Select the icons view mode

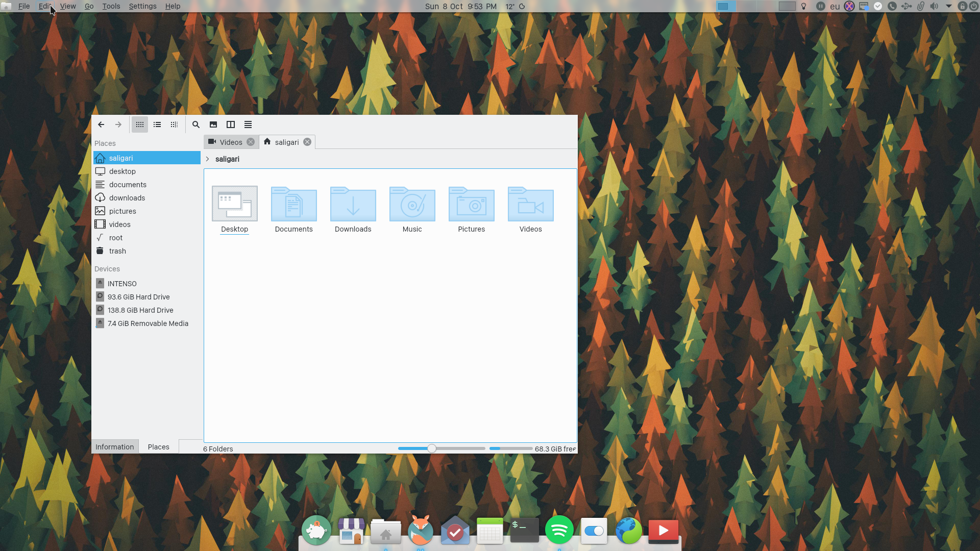pyautogui.click(x=139, y=124)
